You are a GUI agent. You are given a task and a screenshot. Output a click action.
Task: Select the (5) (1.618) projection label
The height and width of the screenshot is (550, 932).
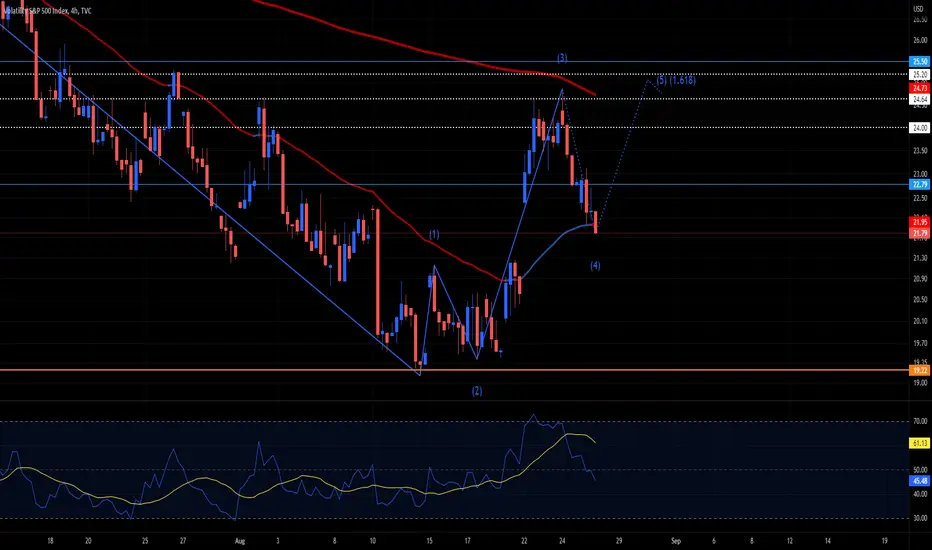[x=676, y=80]
